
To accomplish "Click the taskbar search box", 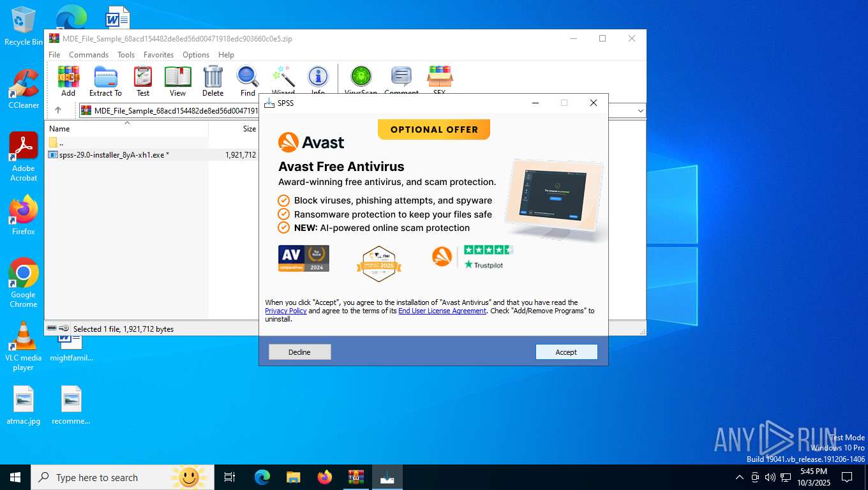I will [123, 477].
